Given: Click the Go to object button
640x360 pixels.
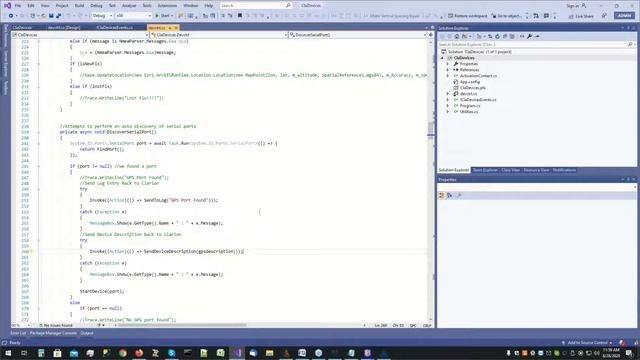Looking at the screenshot, I should click(x=507, y=16).
